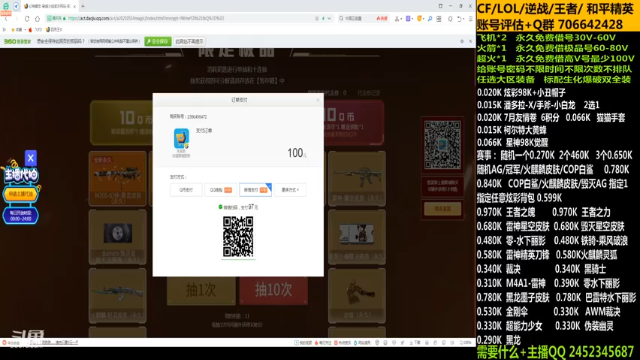Select the rifle prize card at top right

click(357, 178)
